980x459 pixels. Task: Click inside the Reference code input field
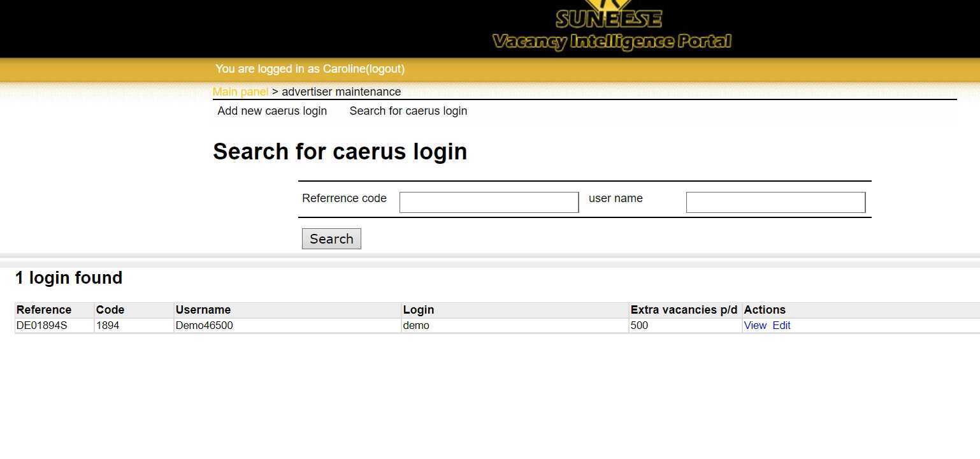pos(488,202)
